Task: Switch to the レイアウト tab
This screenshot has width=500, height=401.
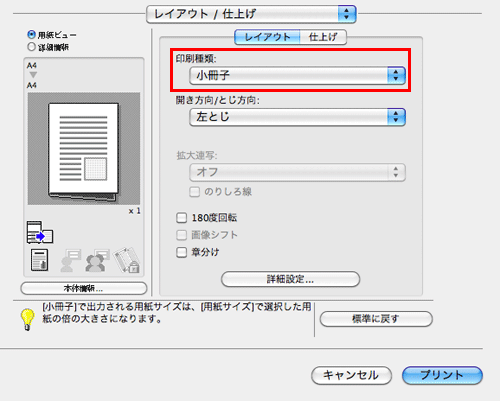Action: point(267,37)
